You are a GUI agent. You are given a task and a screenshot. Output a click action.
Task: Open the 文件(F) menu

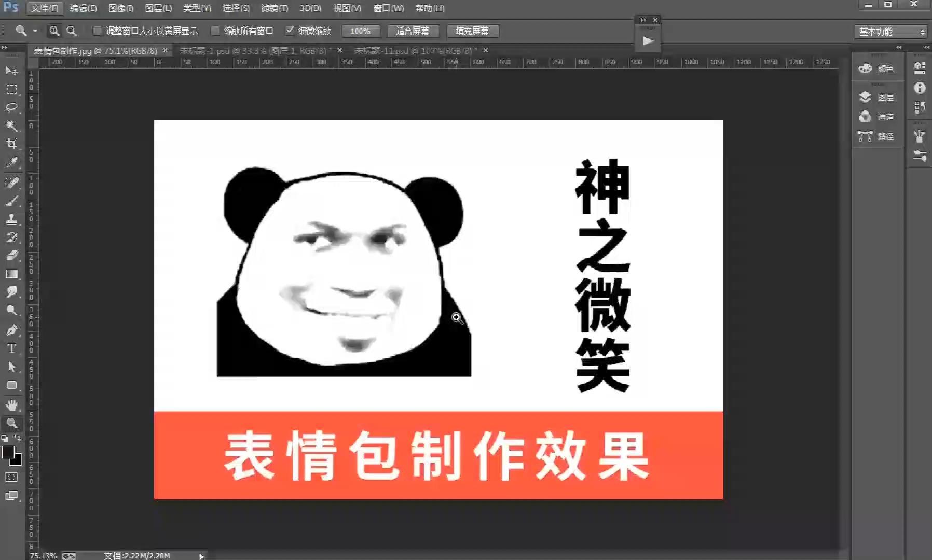tap(45, 8)
